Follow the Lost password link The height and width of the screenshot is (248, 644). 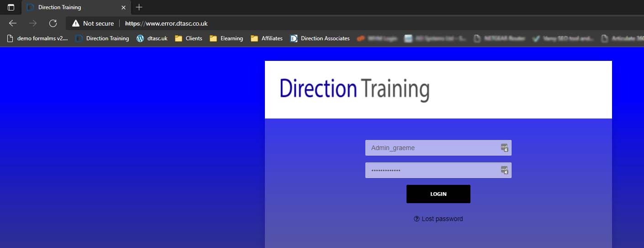pyautogui.click(x=438, y=219)
